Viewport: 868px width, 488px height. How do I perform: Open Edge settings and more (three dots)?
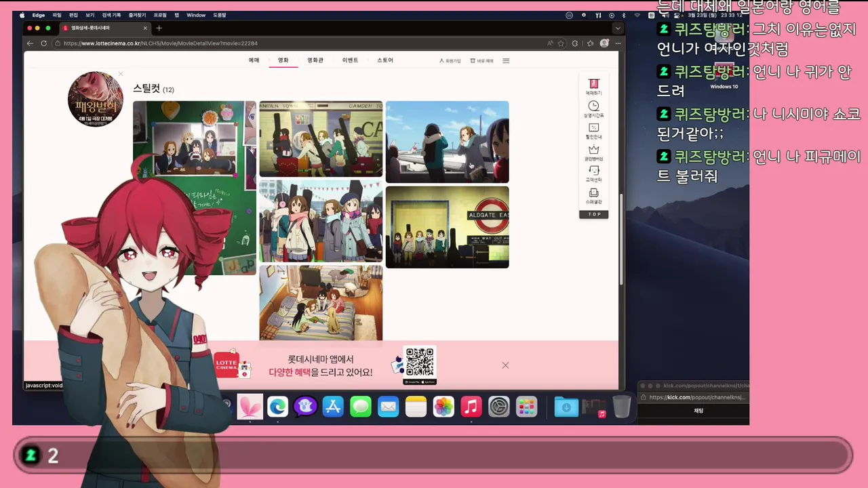[616, 43]
